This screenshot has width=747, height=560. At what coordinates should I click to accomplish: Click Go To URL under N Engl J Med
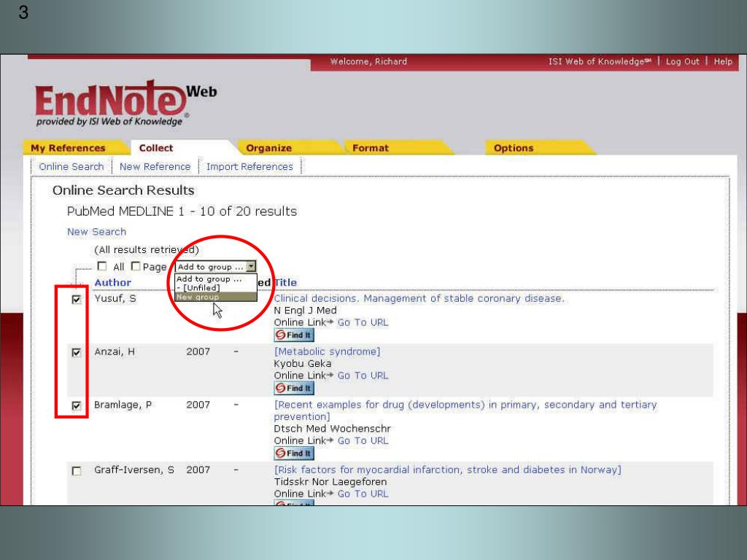[363, 322]
